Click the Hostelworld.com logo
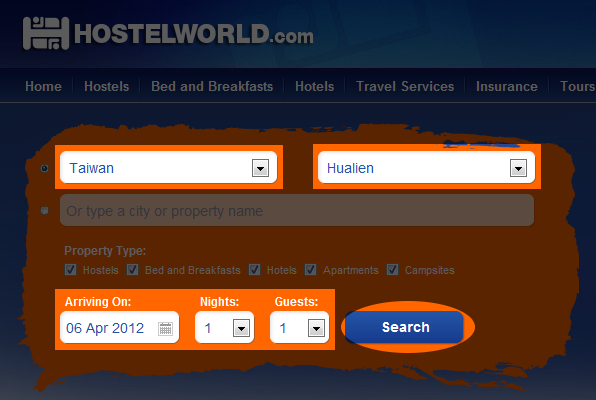The width and height of the screenshot is (596, 400). click(168, 33)
